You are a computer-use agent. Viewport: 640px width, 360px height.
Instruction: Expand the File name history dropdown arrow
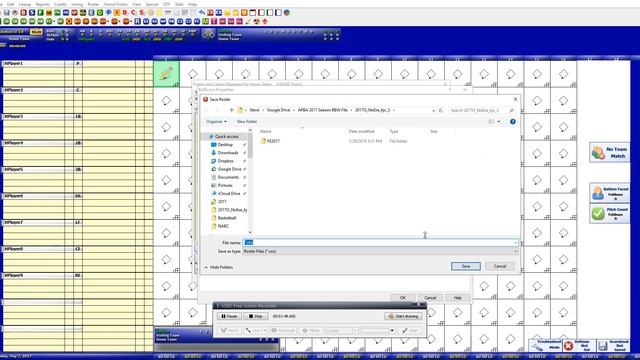coord(516,242)
